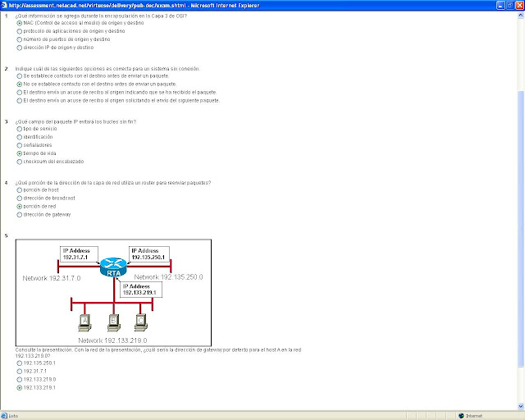Select 'No se establece contacto con el destino'

click(x=20, y=84)
